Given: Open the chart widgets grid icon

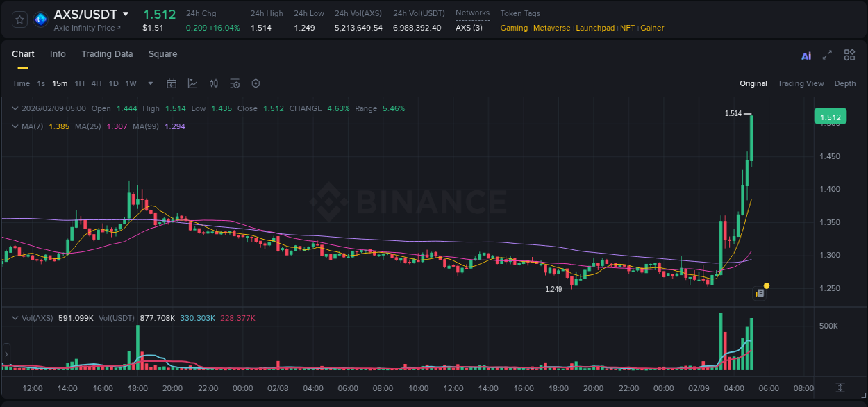Looking at the screenshot, I should tap(848, 55).
